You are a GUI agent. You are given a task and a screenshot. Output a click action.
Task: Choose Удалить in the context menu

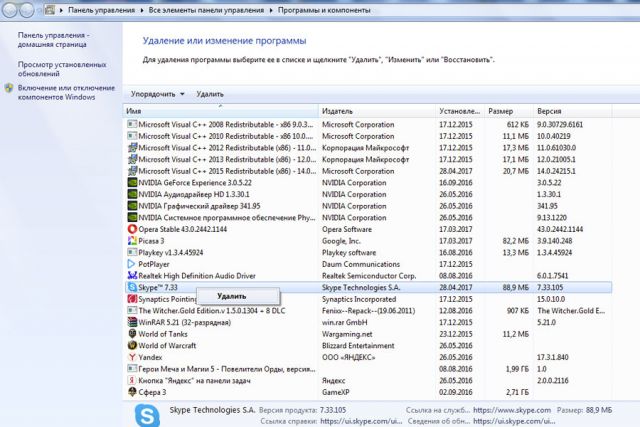coord(232,296)
